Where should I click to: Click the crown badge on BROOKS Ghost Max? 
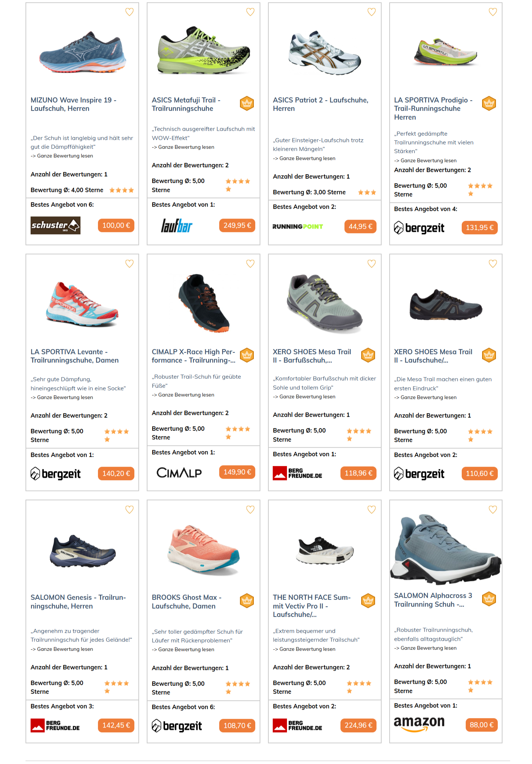(x=247, y=601)
